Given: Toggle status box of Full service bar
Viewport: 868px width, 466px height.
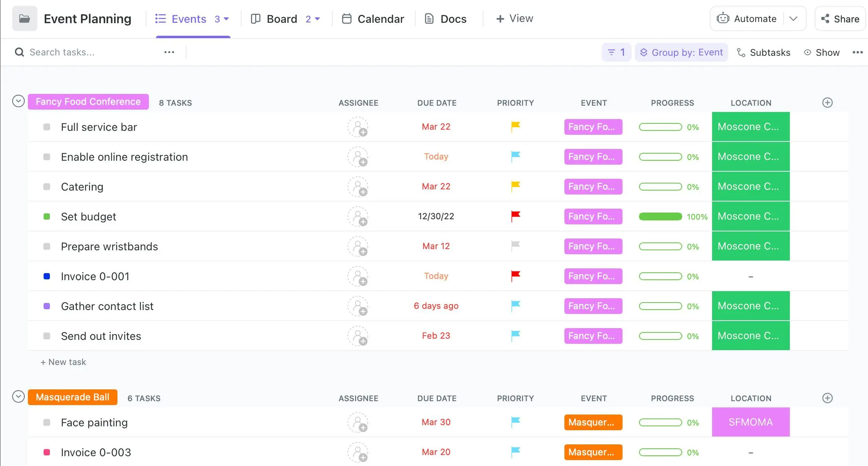Looking at the screenshot, I should click(x=47, y=127).
